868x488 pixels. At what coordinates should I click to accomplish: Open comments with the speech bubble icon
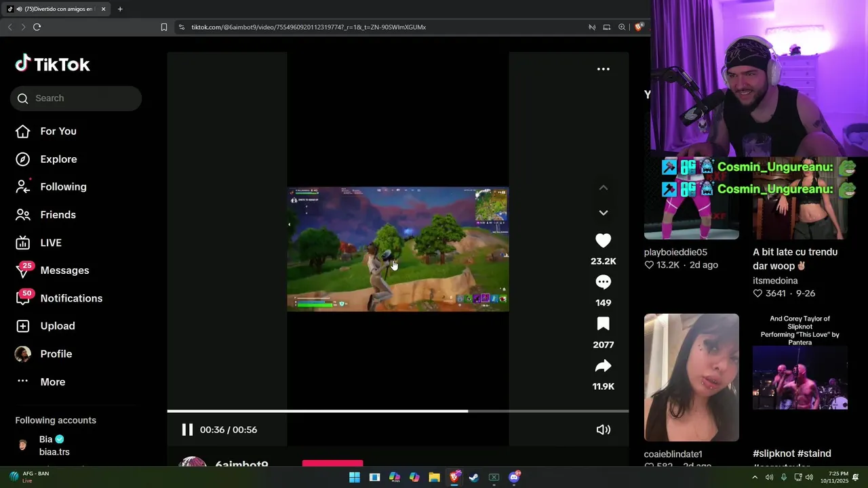pos(603,282)
